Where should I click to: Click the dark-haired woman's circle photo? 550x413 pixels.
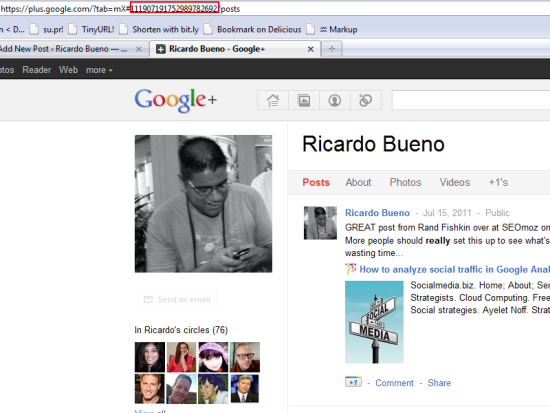150,357
